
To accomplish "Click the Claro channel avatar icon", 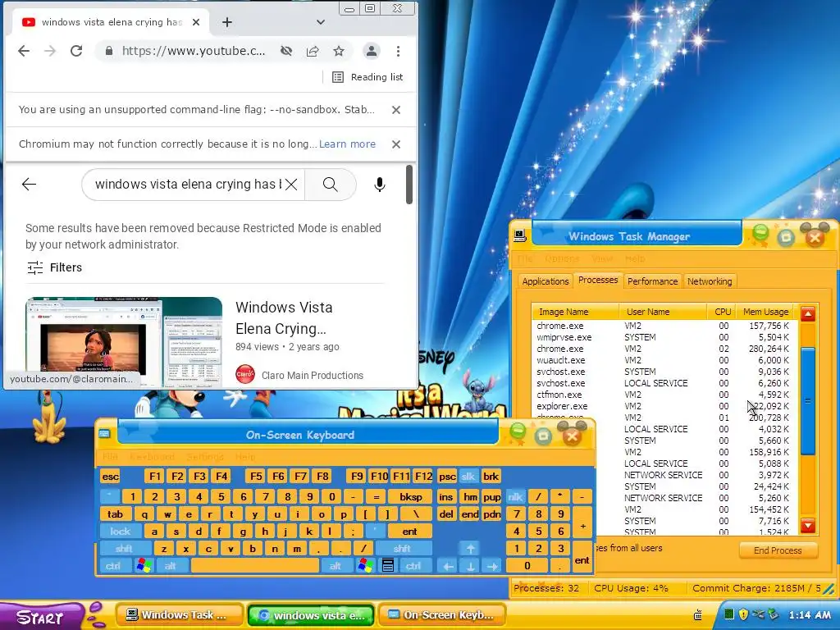I will click(x=244, y=374).
